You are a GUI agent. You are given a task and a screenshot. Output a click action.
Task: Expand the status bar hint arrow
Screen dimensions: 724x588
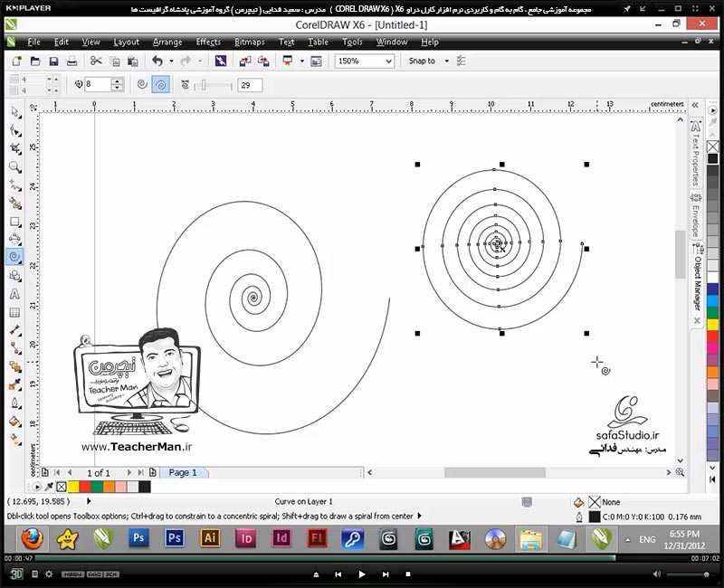419,516
